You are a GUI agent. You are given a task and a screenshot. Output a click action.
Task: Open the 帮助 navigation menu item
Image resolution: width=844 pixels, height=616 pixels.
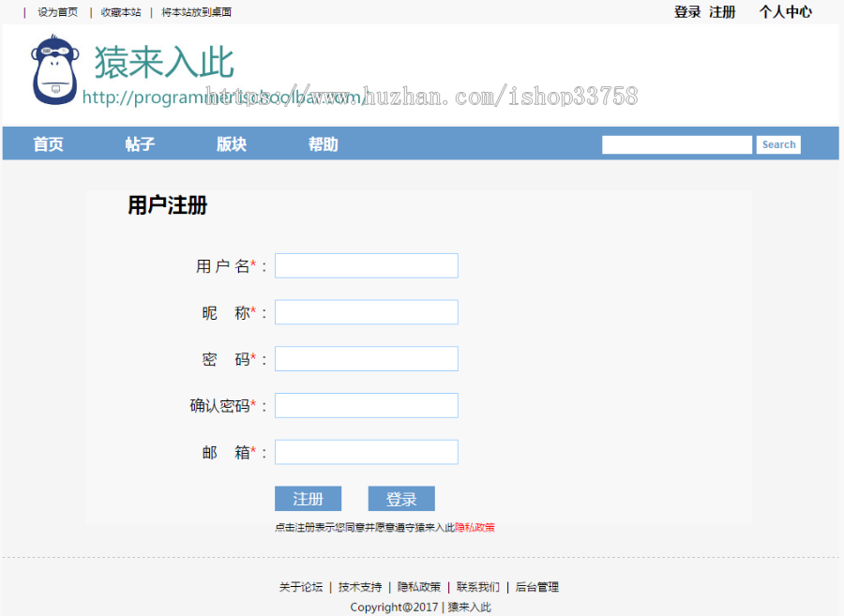coord(323,144)
